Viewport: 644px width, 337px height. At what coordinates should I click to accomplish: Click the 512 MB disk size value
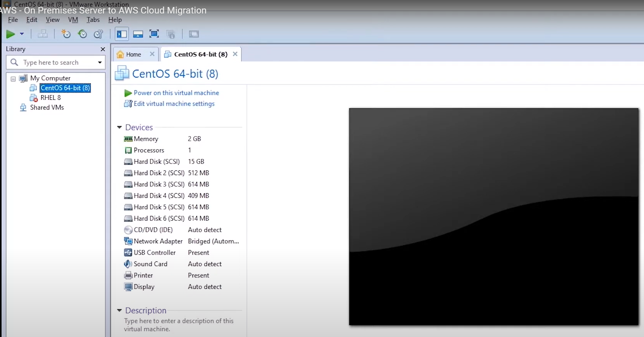pos(198,173)
